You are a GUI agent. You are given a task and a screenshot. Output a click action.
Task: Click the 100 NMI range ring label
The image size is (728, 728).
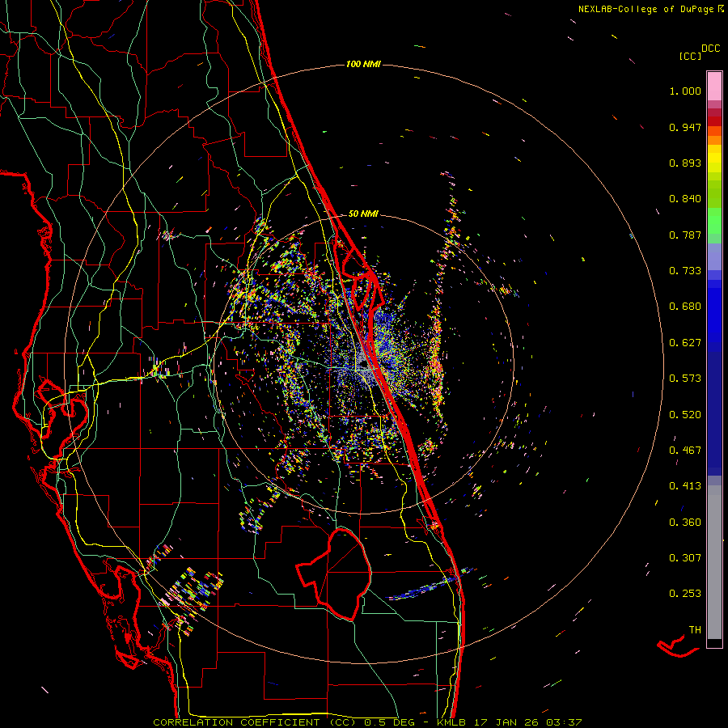(363, 64)
